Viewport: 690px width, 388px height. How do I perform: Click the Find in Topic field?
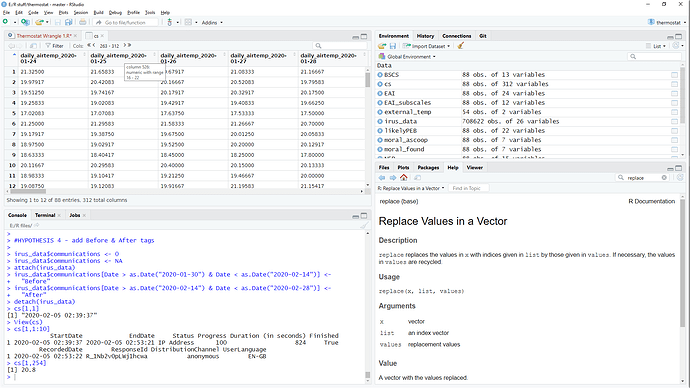470,188
